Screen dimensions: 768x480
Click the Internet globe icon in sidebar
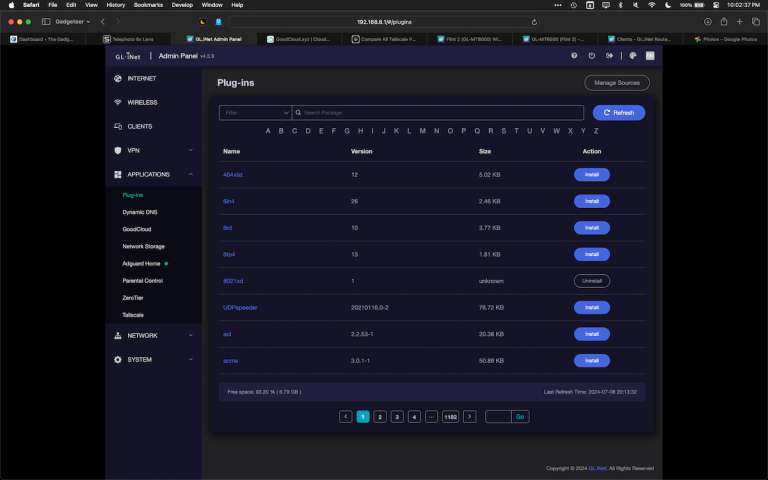click(x=118, y=78)
